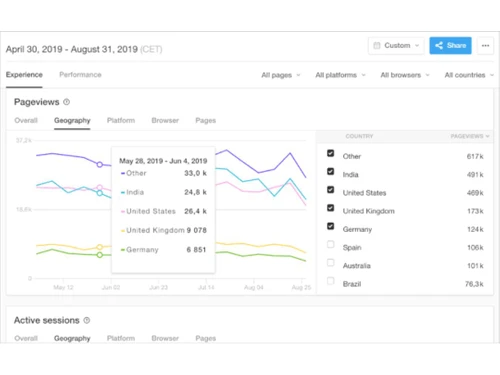Uncheck the United States checkbox
The width and height of the screenshot is (500, 375).
pos(330,190)
